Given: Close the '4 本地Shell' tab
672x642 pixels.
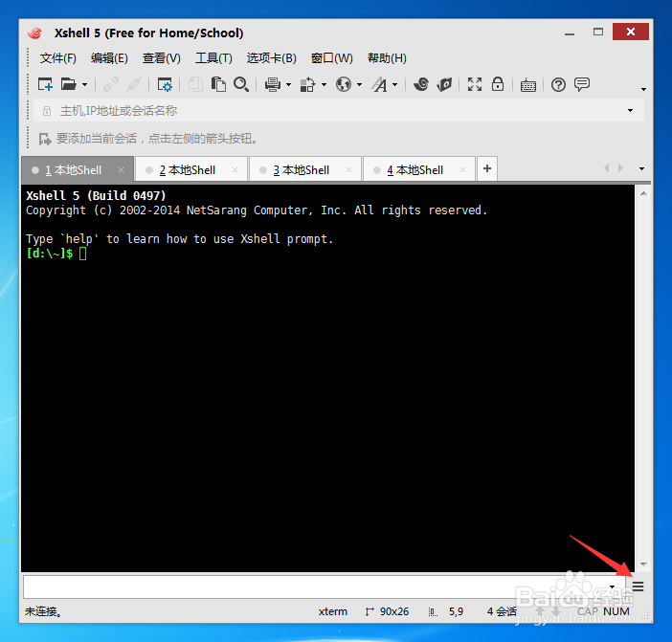Looking at the screenshot, I should [463, 170].
